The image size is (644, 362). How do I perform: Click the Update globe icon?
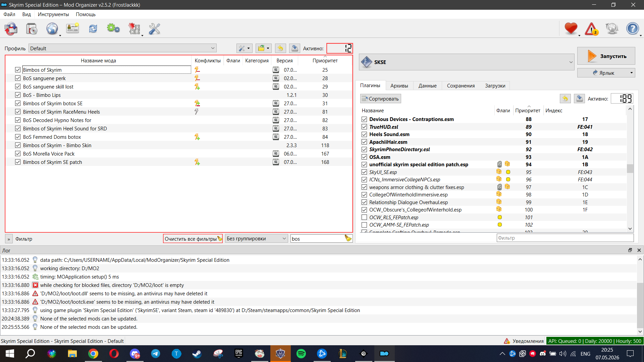point(612,29)
